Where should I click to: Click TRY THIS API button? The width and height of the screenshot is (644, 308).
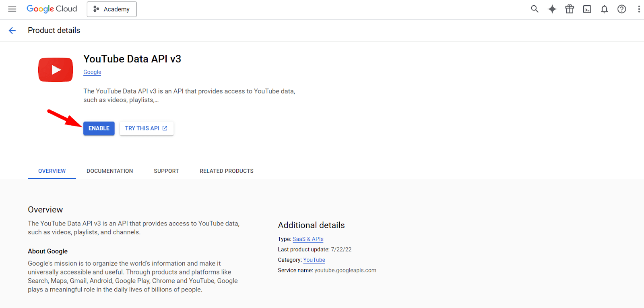147,128
